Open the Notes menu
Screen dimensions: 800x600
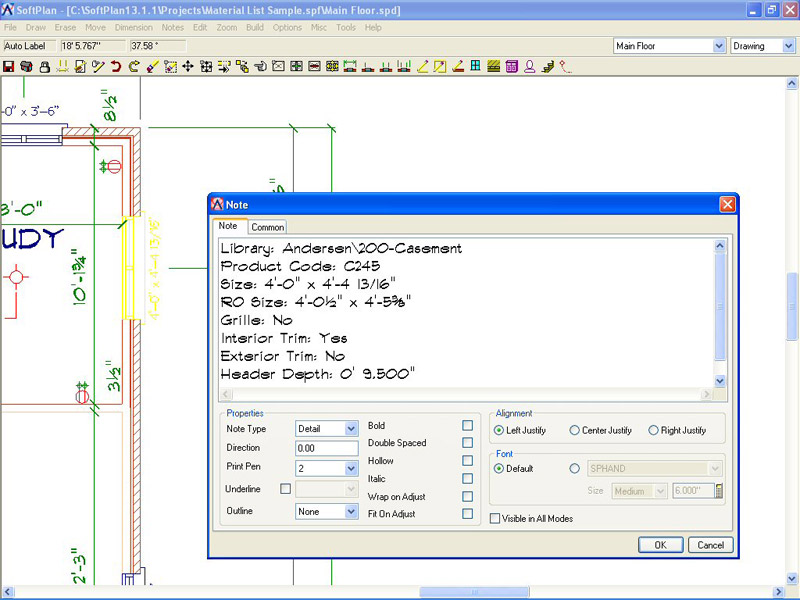[x=172, y=28]
